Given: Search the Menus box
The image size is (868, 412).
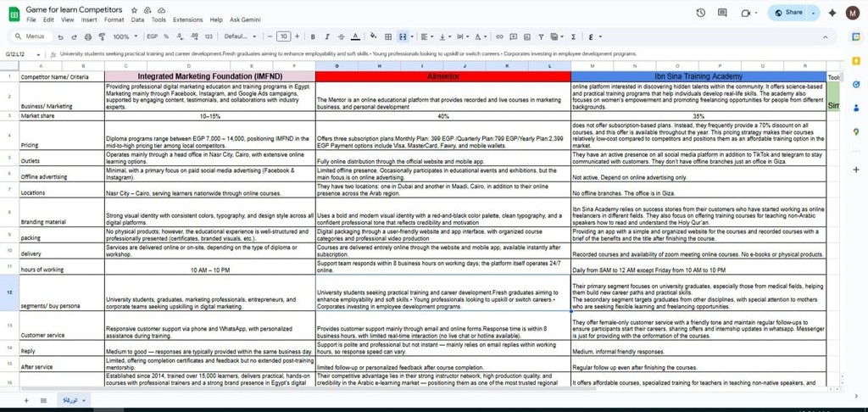Looking at the screenshot, I should pos(31,36).
